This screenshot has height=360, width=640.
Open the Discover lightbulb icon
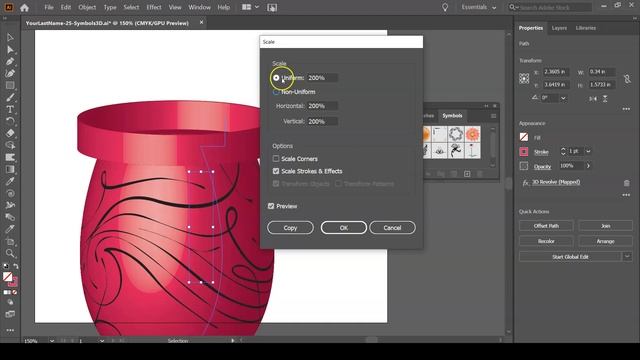[x=445, y=7]
